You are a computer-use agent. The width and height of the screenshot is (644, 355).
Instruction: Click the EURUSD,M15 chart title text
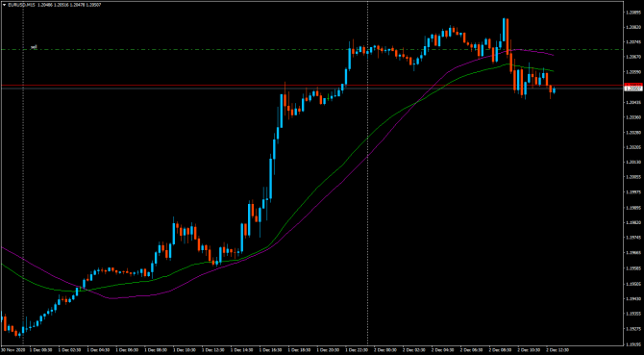[x=21, y=5]
